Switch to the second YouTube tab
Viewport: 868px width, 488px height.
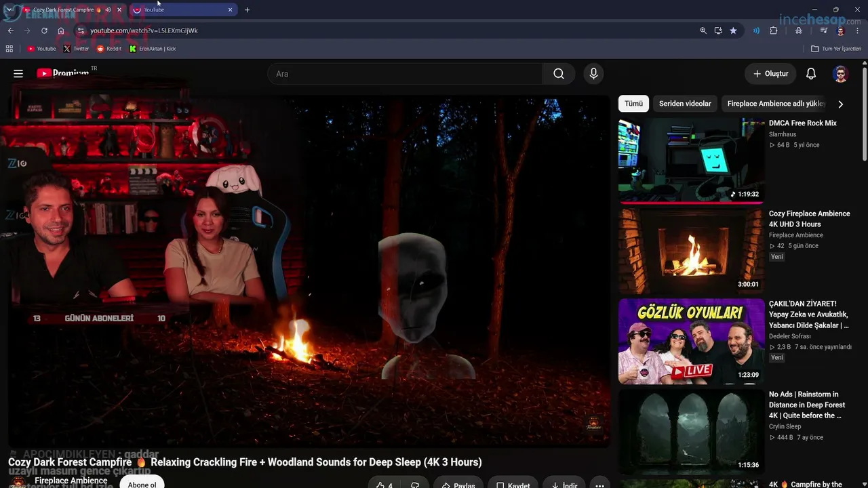point(183,10)
